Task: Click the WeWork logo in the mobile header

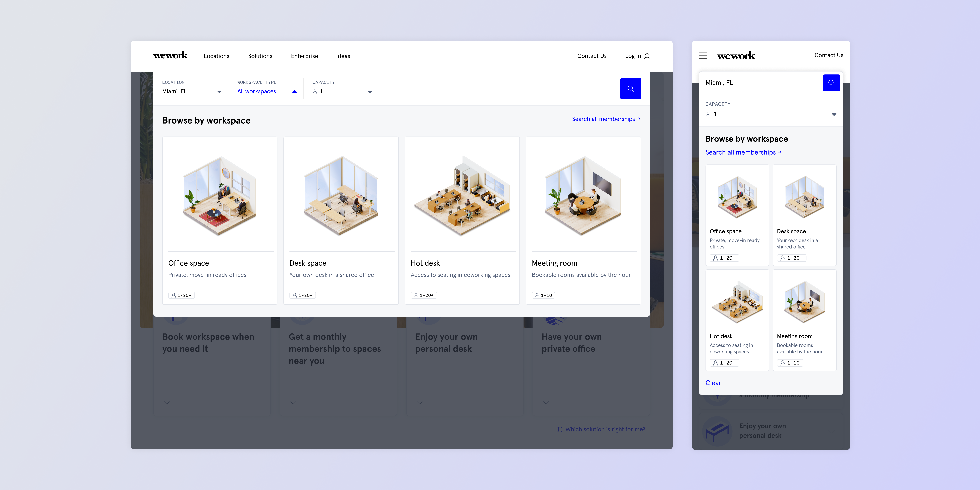Action: [736, 56]
